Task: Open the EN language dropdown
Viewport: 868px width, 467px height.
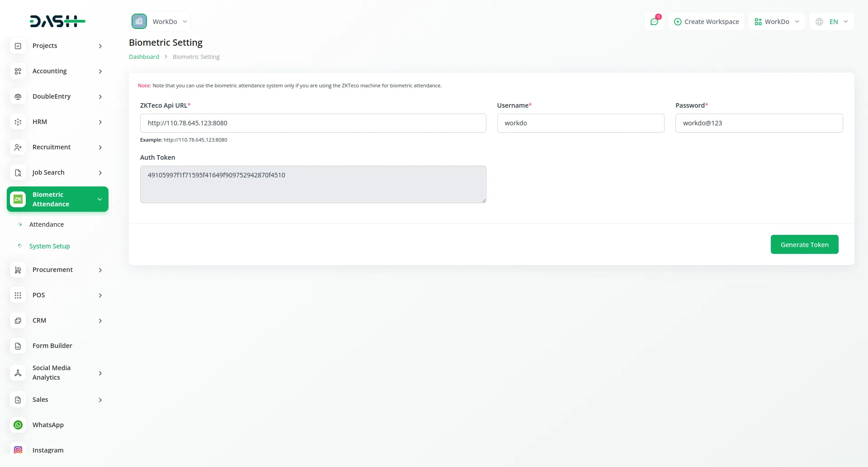Action: coord(831,22)
